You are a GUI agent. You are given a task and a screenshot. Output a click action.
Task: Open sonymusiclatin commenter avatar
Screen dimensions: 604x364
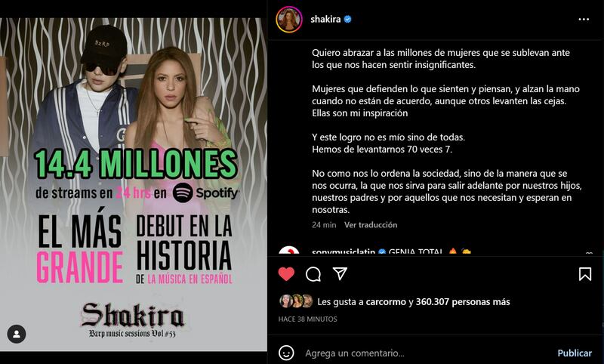[x=289, y=251]
